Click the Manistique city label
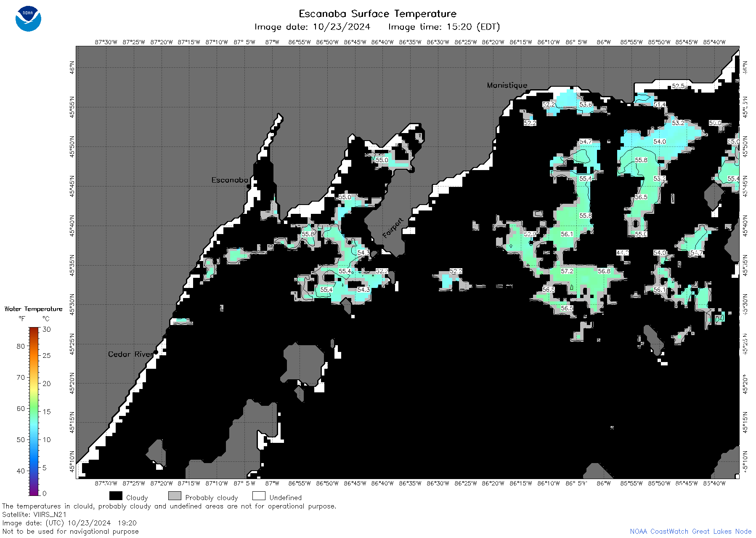The height and width of the screenshot is (538, 756). point(507,85)
